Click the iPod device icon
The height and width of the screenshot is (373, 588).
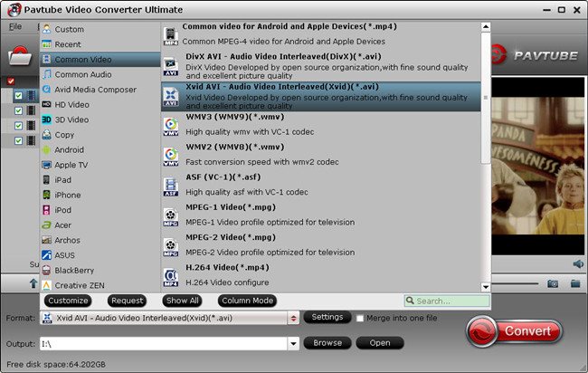click(46, 210)
